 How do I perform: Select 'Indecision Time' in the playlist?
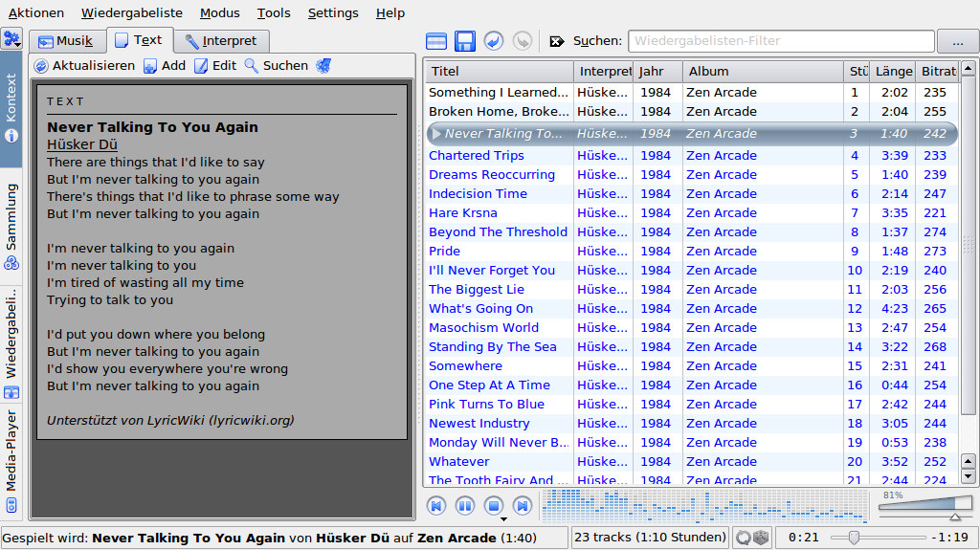(x=692, y=194)
